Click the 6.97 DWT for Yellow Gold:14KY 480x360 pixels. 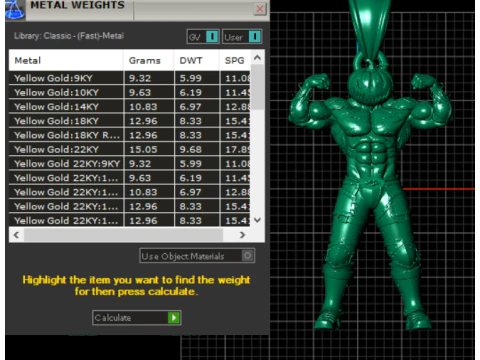(191, 107)
